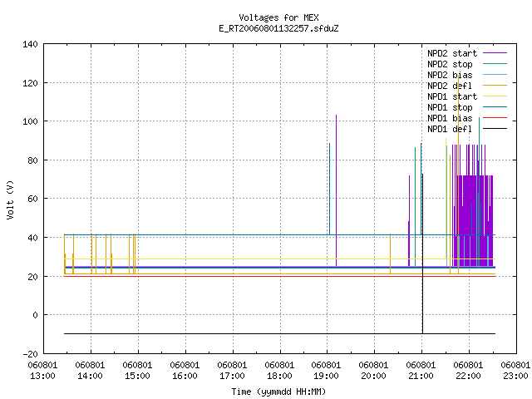The height and width of the screenshot is (399, 532).
Task: Click the y-axis tick label 60
Action: click(32, 199)
